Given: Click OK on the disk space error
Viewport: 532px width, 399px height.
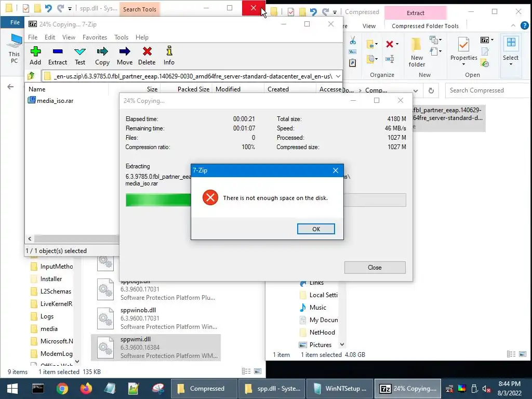Looking at the screenshot, I should (x=316, y=229).
